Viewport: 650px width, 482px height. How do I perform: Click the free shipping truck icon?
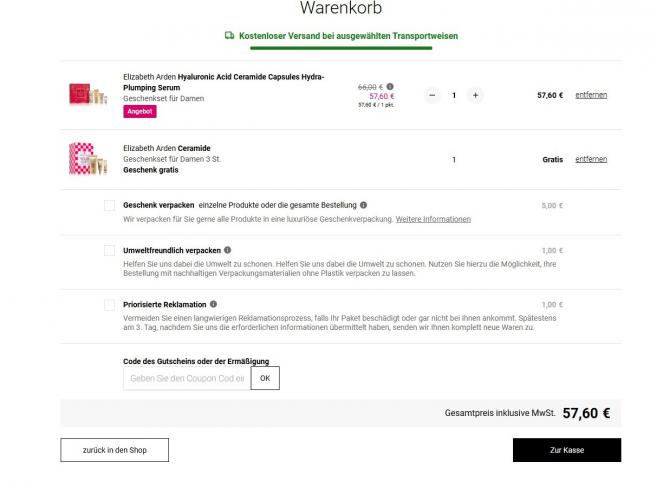[229, 36]
